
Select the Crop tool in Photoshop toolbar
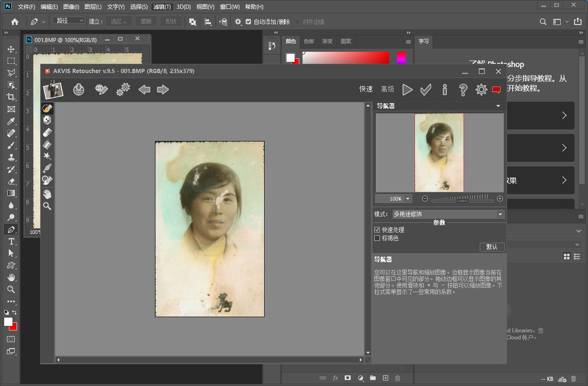(11, 97)
